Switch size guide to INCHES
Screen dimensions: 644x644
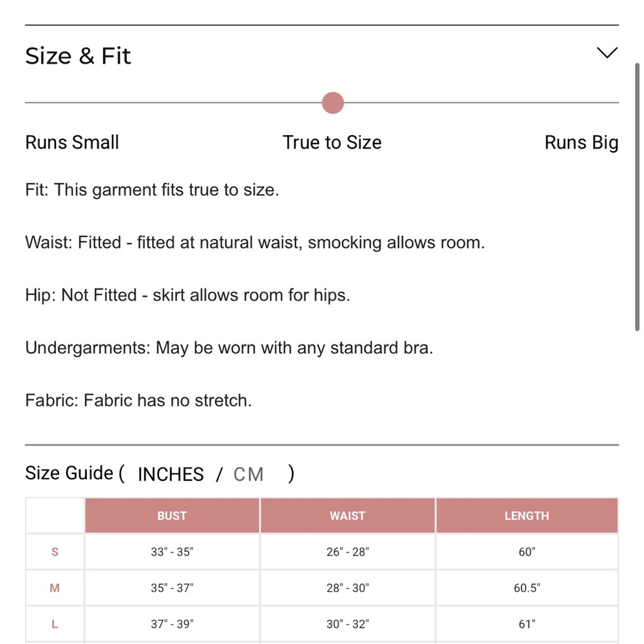coord(171,475)
